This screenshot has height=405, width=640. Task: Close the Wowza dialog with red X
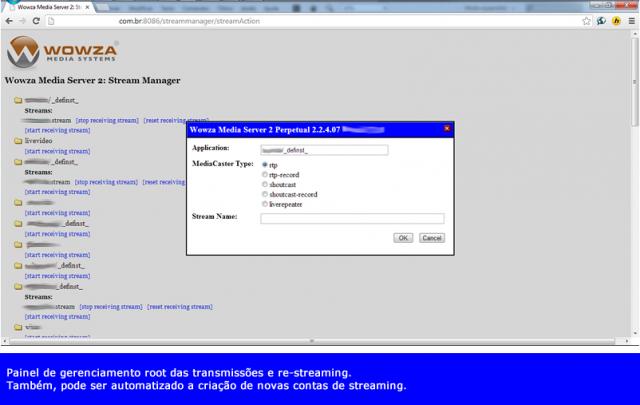tap(447, 129)
